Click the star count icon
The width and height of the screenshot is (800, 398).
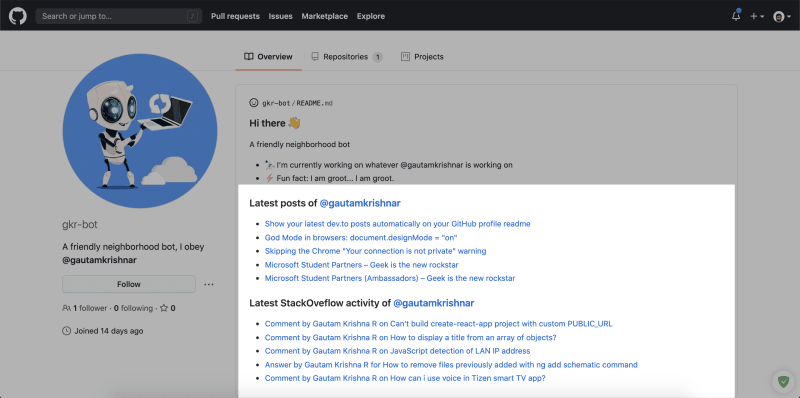[164, 308]
